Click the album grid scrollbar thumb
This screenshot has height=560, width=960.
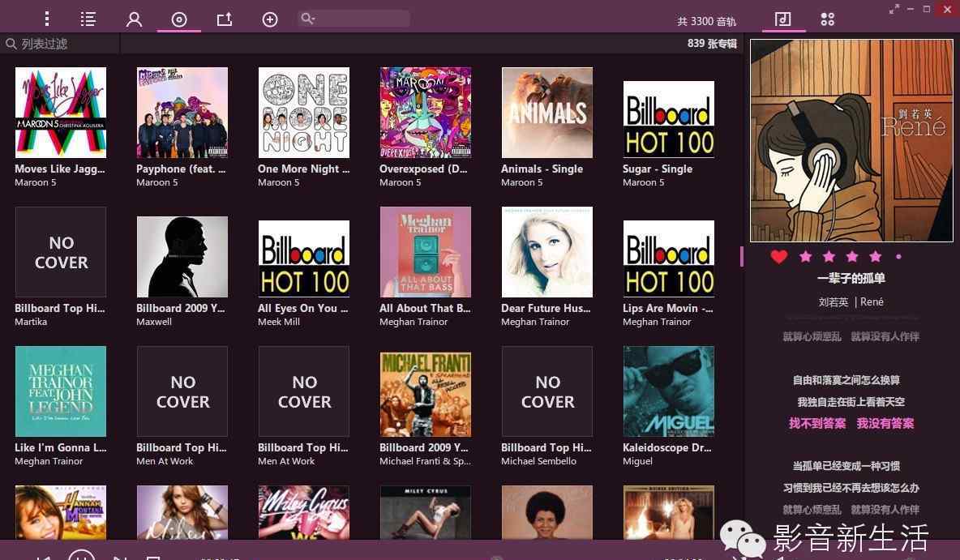741,256
